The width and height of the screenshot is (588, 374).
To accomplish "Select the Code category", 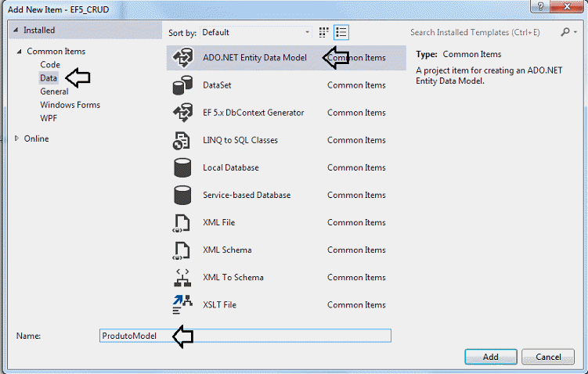I will pos(50,64).
